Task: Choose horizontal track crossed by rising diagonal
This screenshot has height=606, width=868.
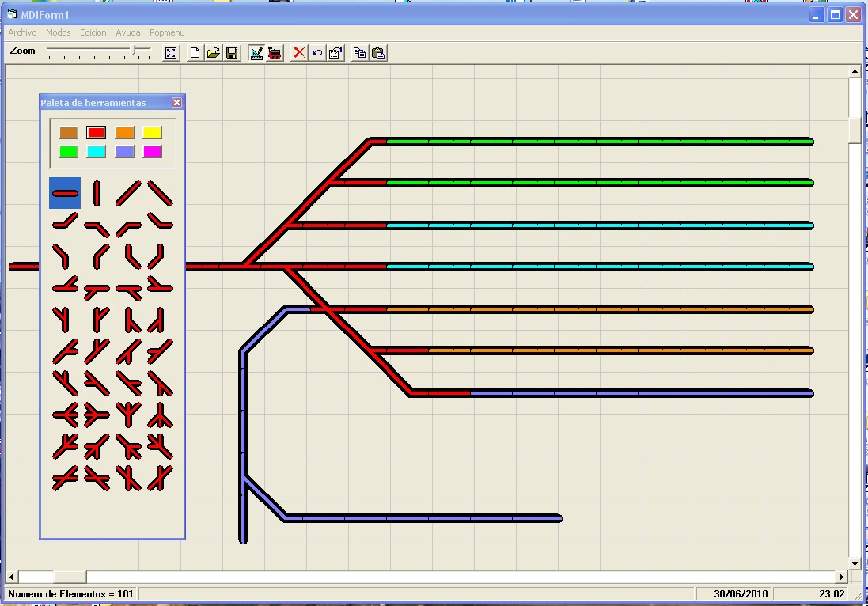Action: [x=65, y=478]
